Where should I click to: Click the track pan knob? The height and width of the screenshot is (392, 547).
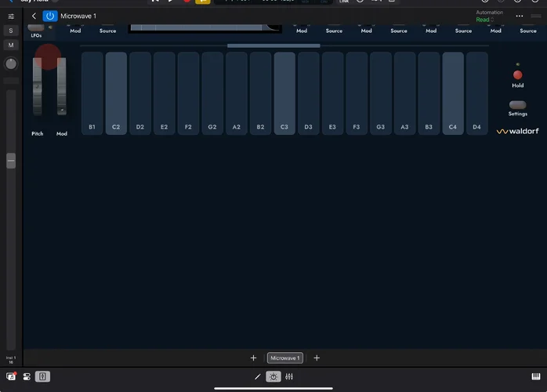coord(11,64)
